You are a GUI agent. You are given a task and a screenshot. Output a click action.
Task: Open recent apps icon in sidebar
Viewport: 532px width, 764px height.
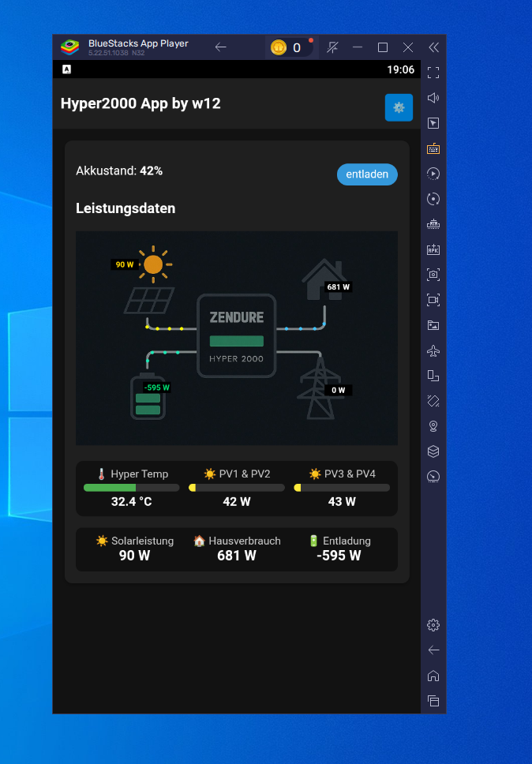click(x=433, y=701)
